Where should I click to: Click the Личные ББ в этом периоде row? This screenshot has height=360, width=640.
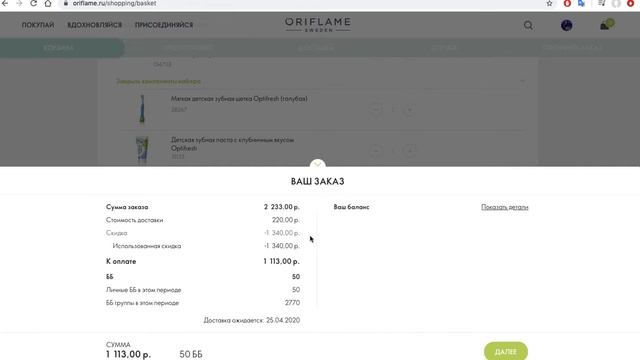coord(203,290)
